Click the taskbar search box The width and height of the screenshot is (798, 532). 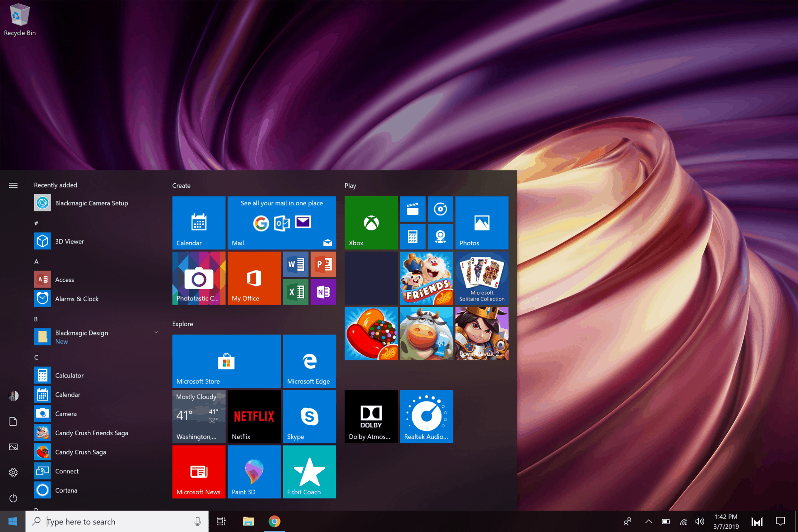click(116, 522)
